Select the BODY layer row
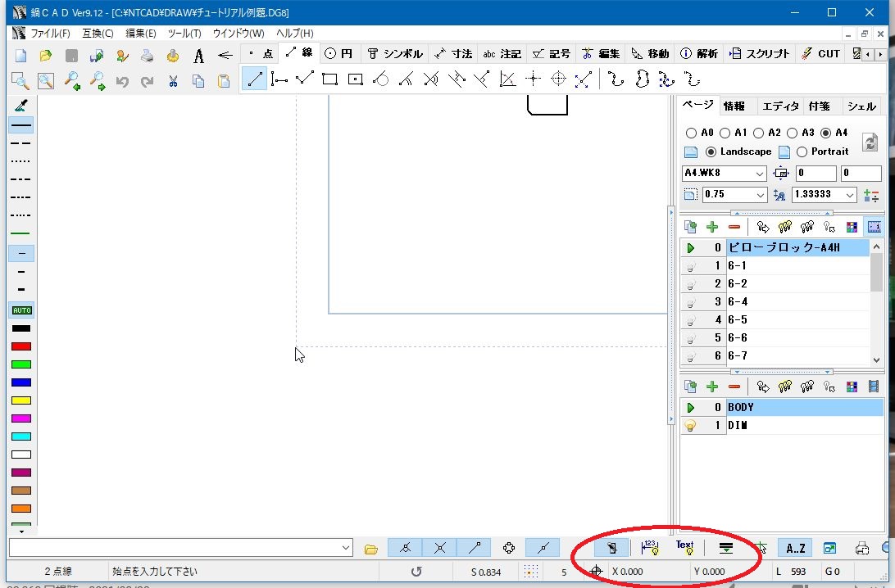The image size is (895, 588). pos(782,408)
